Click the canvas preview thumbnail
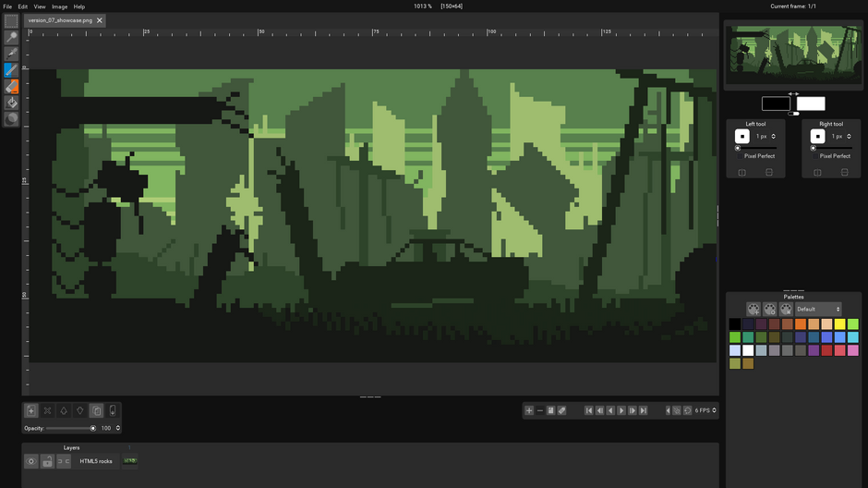 pyautogui.click(x=793, y=49)
